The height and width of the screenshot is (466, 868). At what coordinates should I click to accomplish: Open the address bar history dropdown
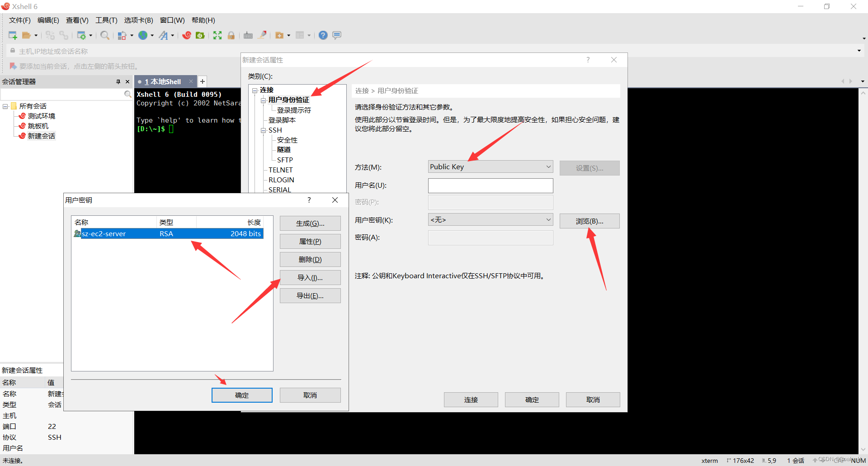(859, 51)
